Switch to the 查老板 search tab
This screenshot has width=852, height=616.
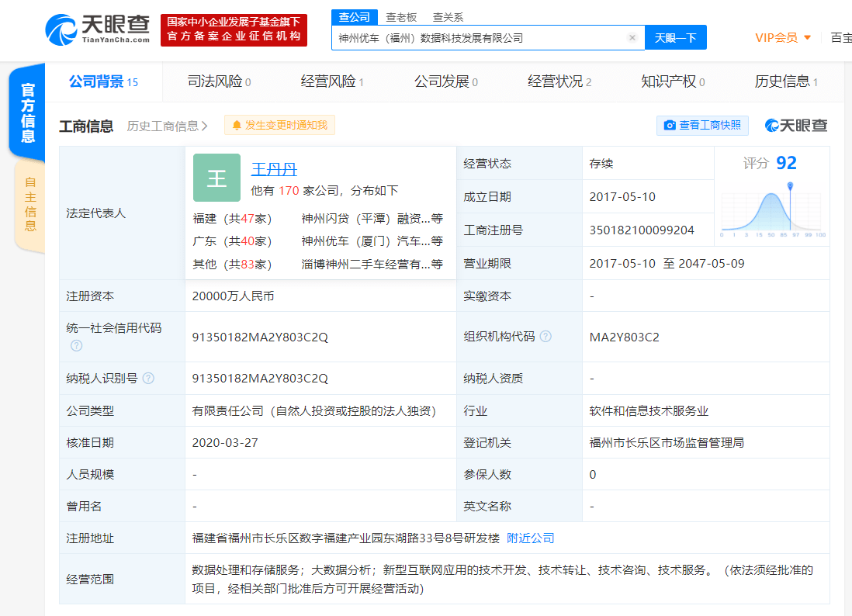click(401, 17)
